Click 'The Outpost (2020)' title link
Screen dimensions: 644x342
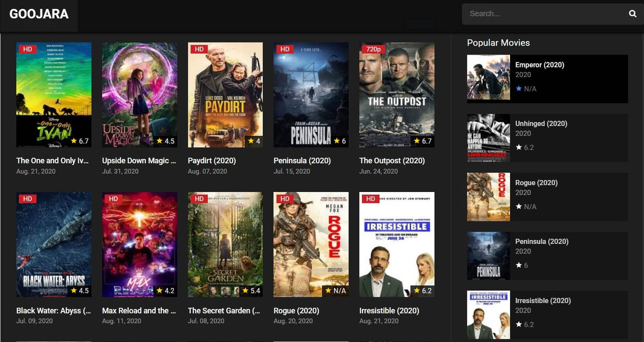pos(392,161)
